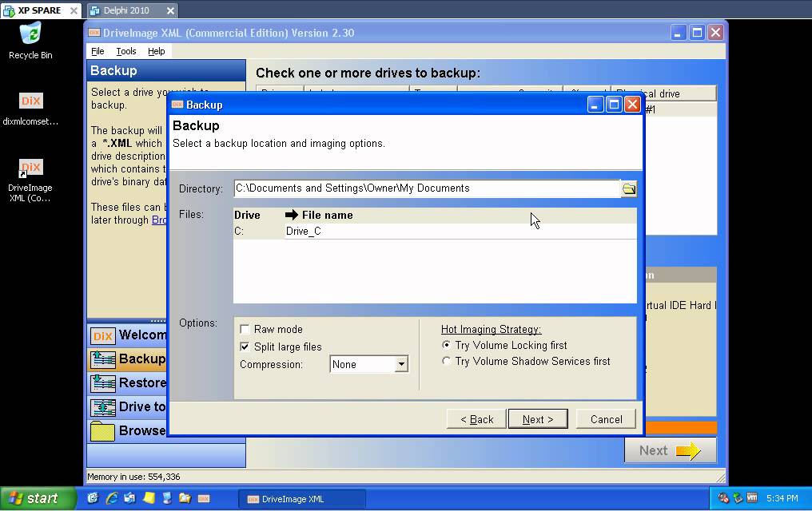This screenshot has width=812, height=511.
Task: Click the DiX icon in main window title bar
Action: [94, 33]
